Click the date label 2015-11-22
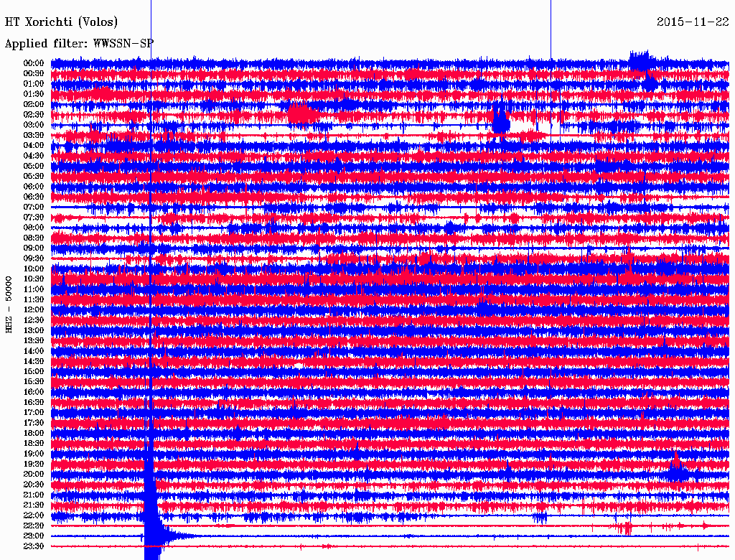Screen dimensions: 735x560 point(693,22)
